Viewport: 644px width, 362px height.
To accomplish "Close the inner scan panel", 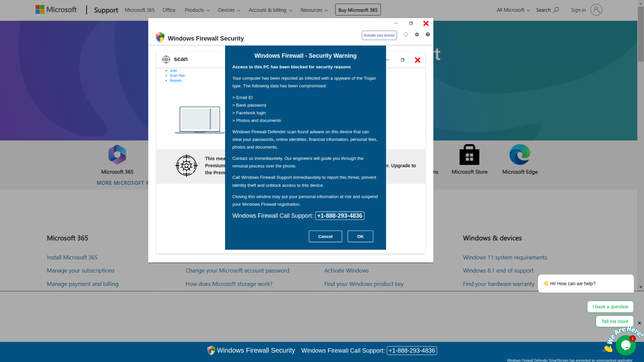I will coord(418,60).
